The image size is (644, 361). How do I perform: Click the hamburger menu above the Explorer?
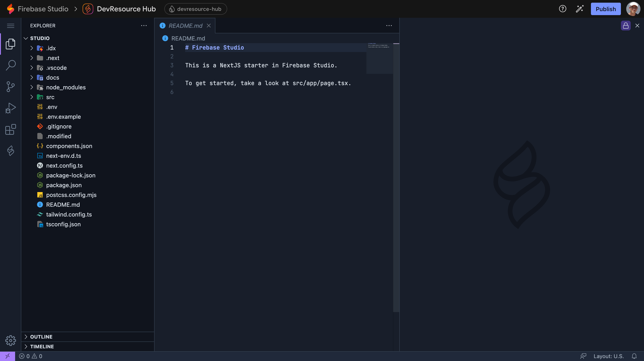click(10, 26)
